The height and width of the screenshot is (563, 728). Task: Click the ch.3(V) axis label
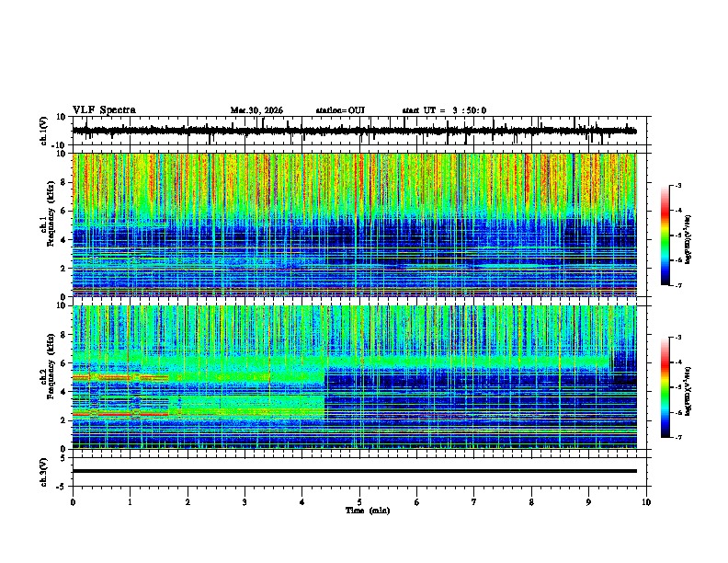click(x=44, y=472)
